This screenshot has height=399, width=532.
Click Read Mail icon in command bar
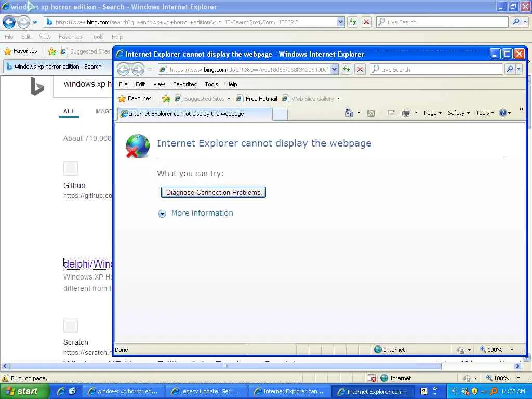point(391,113)
